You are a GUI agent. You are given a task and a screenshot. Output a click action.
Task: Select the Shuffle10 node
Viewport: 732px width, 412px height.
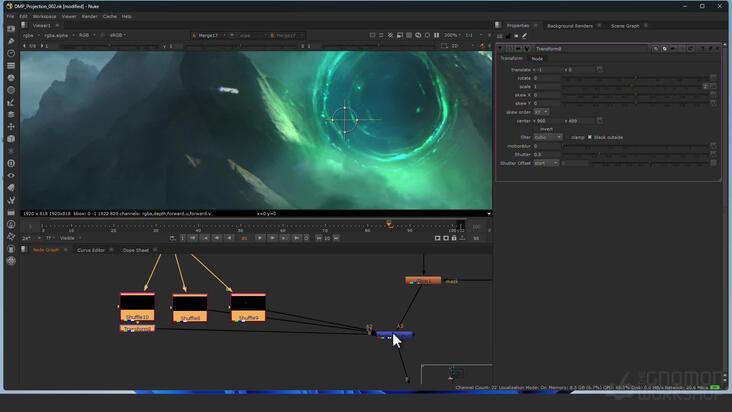pos(137,307)
